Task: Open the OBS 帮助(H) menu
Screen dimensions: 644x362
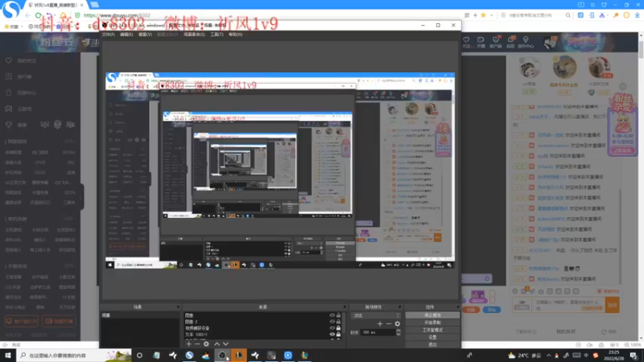Action: coord(235,35)
